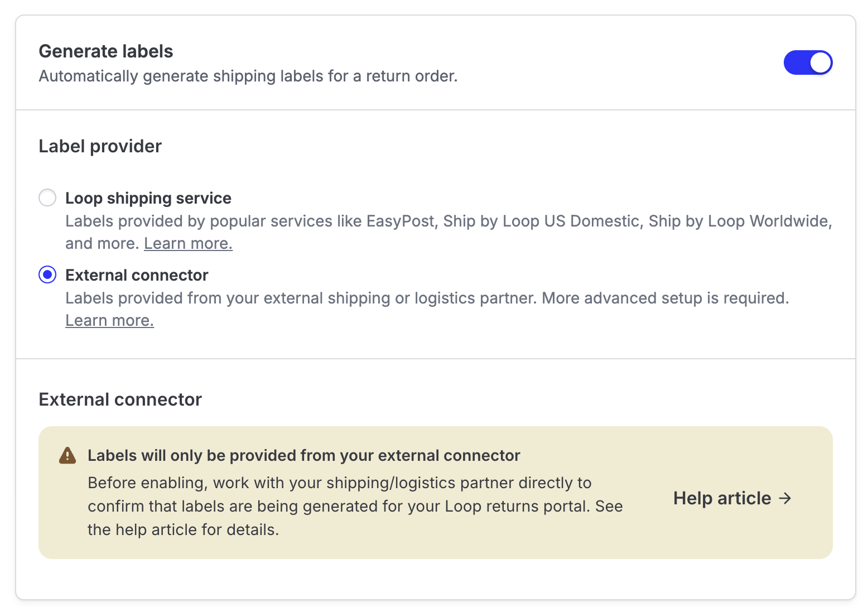This screenshot has height=607, width=868.
Task: Click the white knob of the blue toggle
Action: 820,62
